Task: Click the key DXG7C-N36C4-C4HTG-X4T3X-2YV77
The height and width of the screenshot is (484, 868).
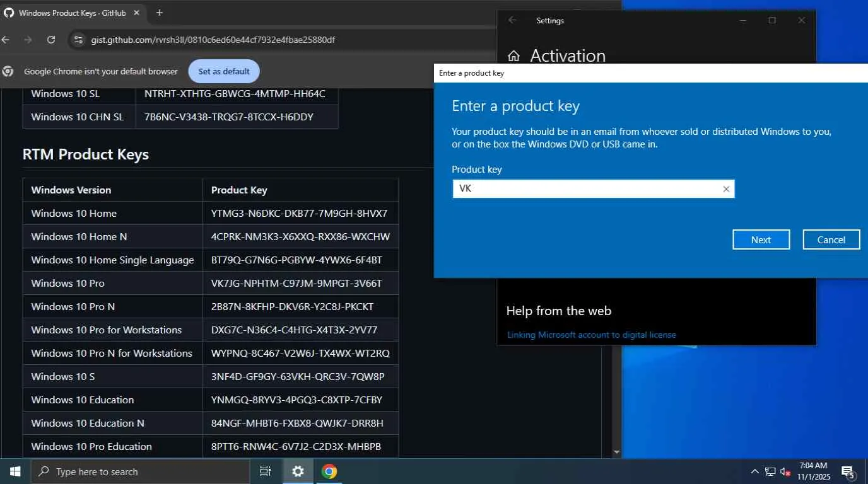Action: coord(294,330)
